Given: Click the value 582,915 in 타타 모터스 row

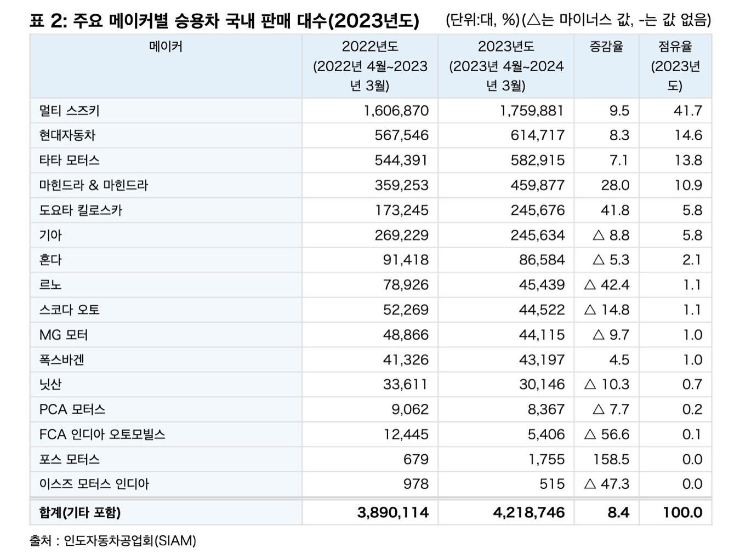Looking at the screenshot, I should tap(537, 161).
